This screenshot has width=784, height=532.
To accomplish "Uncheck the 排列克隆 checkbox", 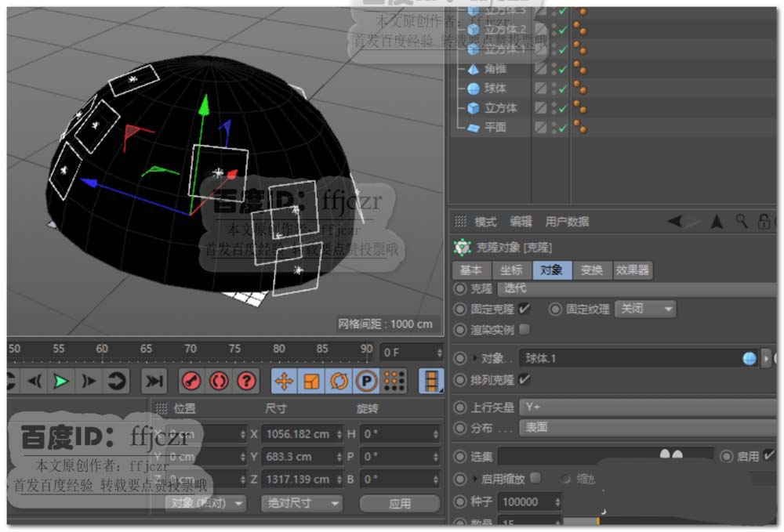I will click(x=524, y=380).
